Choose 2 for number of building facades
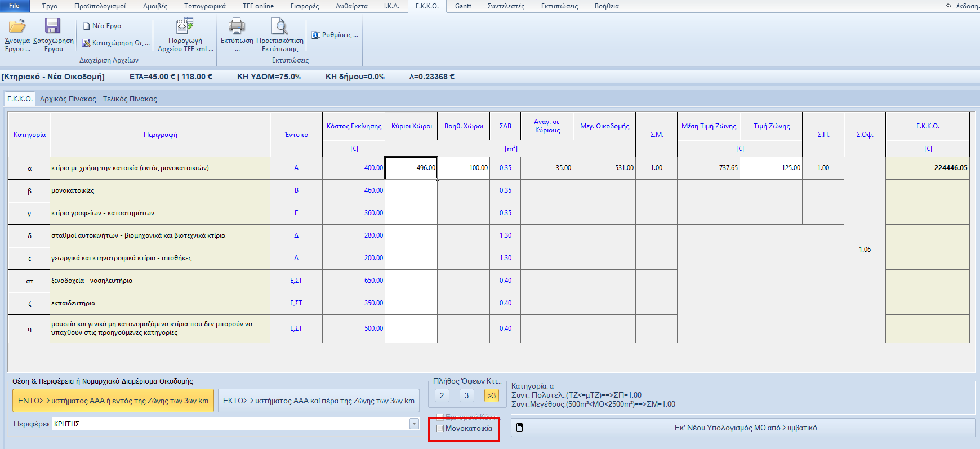Image resolution: width=980 pixels, height=449 pixels. click(x=442, y=395)
